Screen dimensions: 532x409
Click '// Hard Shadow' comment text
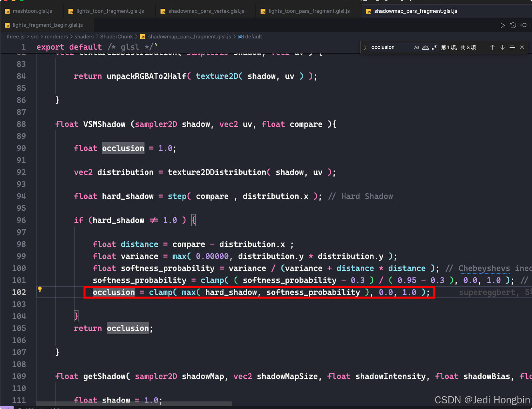pyautogui.click(x=361, y=196)
